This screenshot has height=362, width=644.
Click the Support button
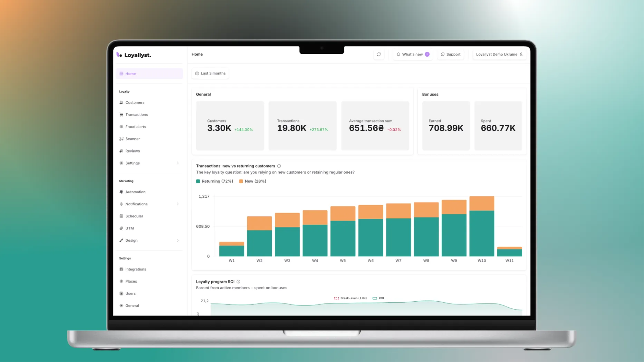[x=451, y=54]
